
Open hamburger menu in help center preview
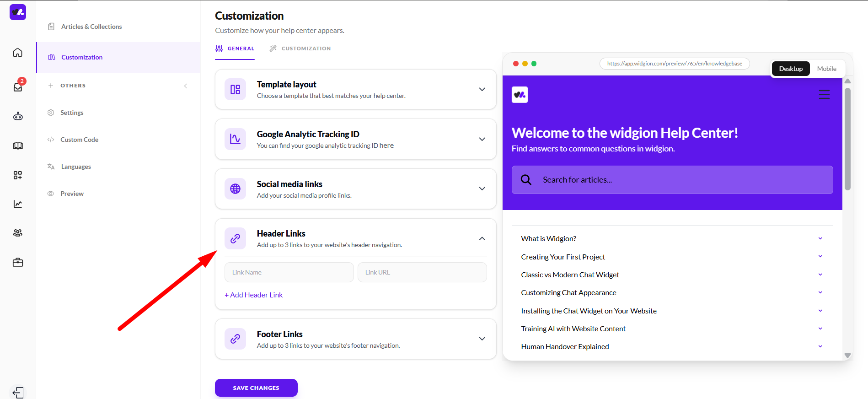(824, 95)
